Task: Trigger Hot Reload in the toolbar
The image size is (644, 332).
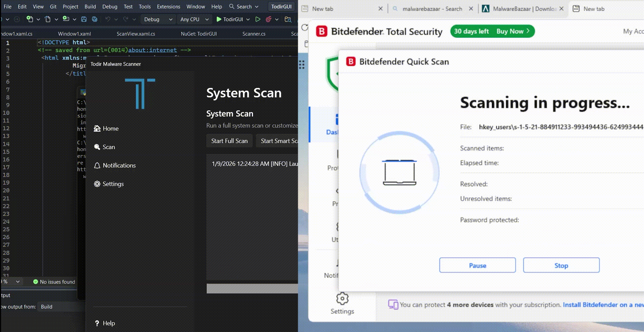Action: pos(269,19)
